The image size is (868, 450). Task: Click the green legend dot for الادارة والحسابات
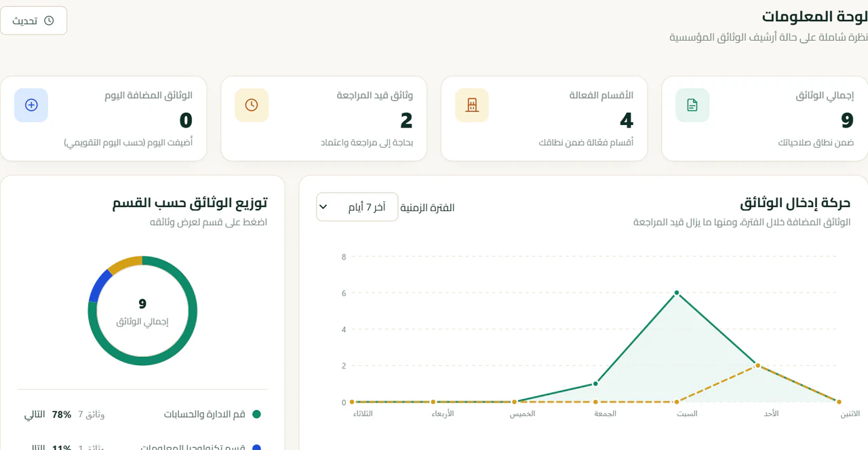[x=256, y=414]
